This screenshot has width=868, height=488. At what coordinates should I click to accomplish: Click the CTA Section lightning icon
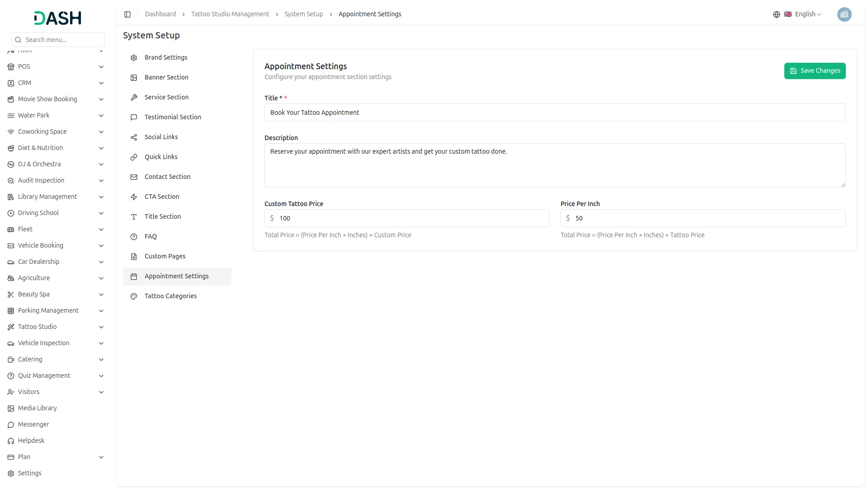(134, 197)
